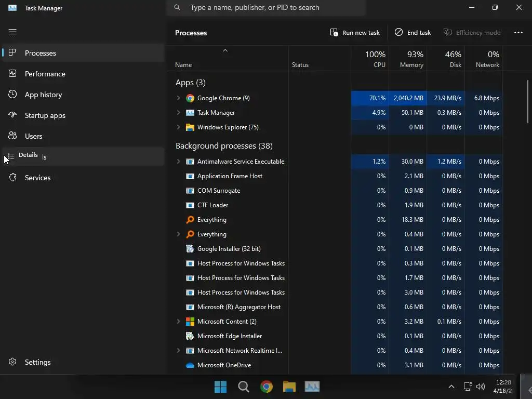Sort by the CPU column header
532x399 pixels.
[370, 59]
